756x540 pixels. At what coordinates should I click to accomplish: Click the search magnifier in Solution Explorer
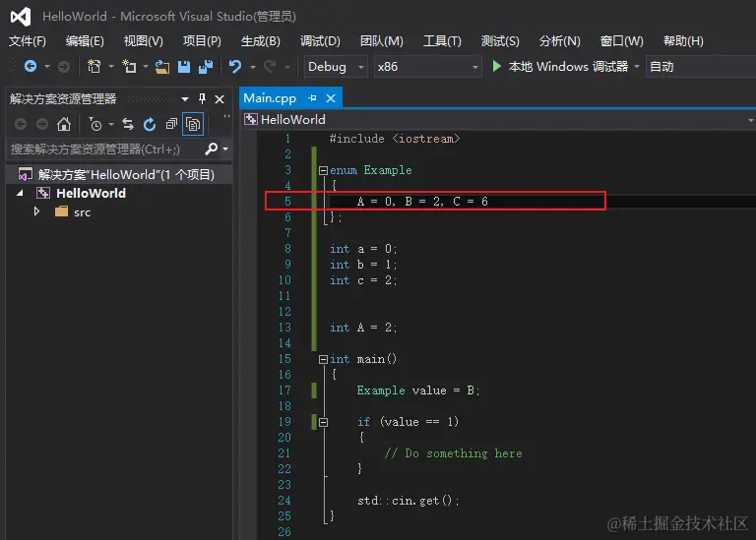(212, 149)
